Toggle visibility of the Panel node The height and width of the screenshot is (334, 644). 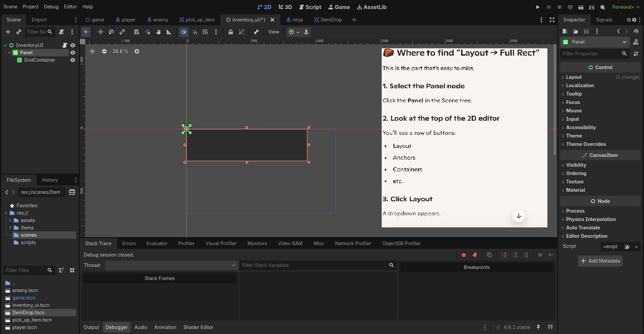pyautogui.click(x=73, y=53)
